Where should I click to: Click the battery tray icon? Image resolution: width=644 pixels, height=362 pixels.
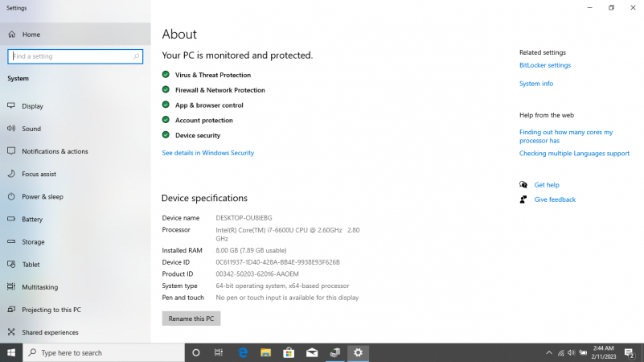click(583, 352)
